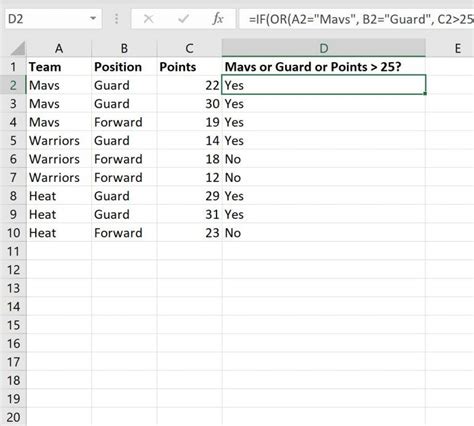Click the formula bar options dots
Screen dimensions: 474x426
(x=116, y=19)
